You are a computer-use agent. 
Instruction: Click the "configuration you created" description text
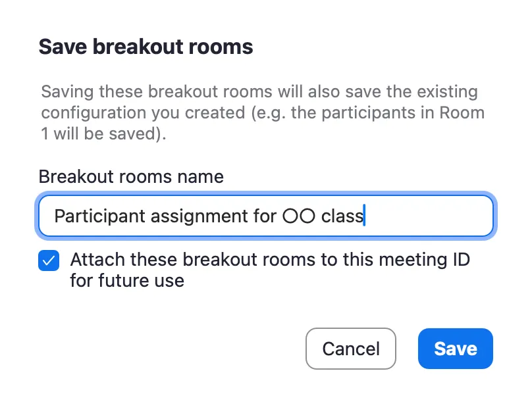click(142, 112)
